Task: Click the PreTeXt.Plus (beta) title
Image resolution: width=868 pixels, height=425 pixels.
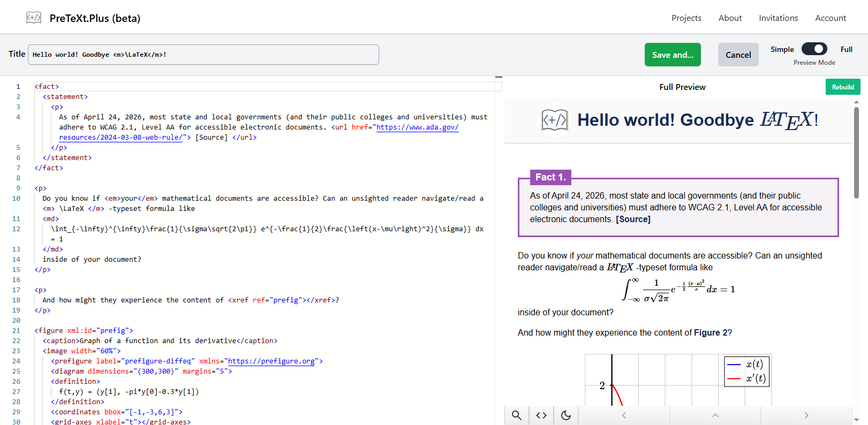Action: [x=95, y=18]
